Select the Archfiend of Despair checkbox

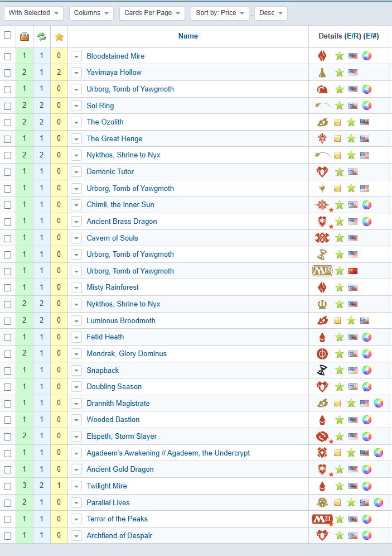7,536
